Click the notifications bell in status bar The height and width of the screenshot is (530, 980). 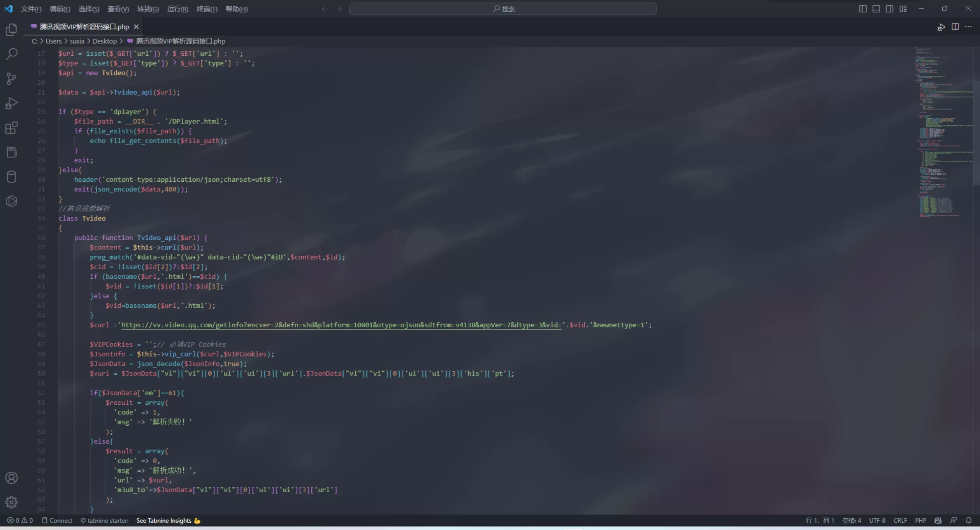tap(968, 520)
